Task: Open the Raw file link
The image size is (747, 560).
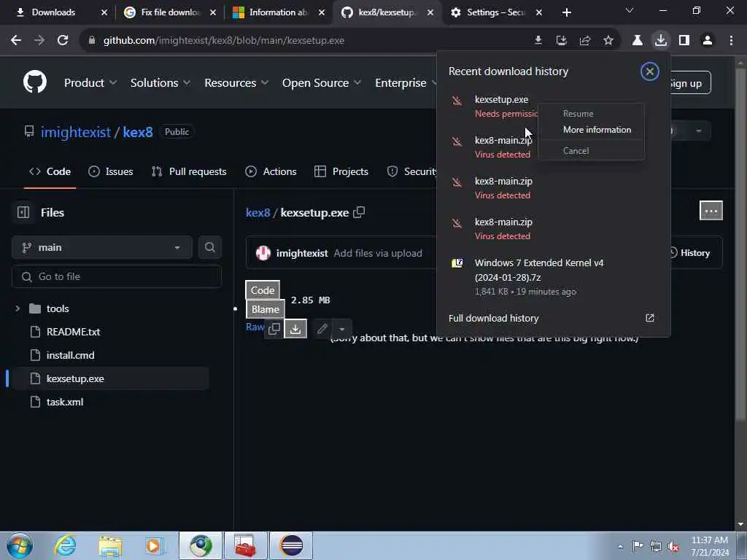Action: (255, 327)
